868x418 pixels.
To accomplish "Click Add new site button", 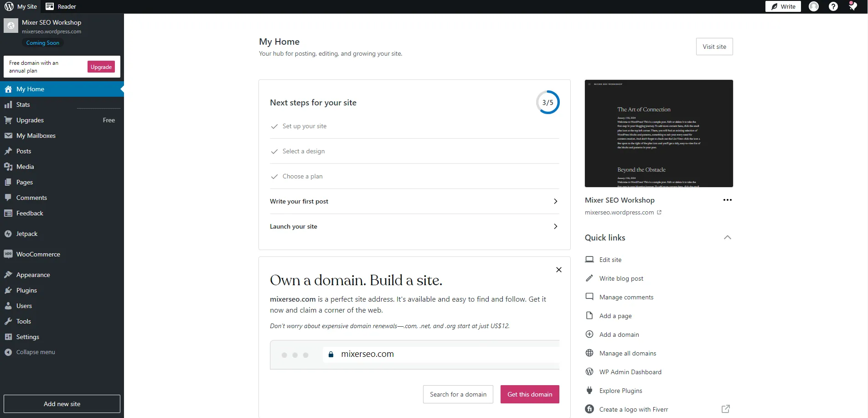I will pos(62,404).
